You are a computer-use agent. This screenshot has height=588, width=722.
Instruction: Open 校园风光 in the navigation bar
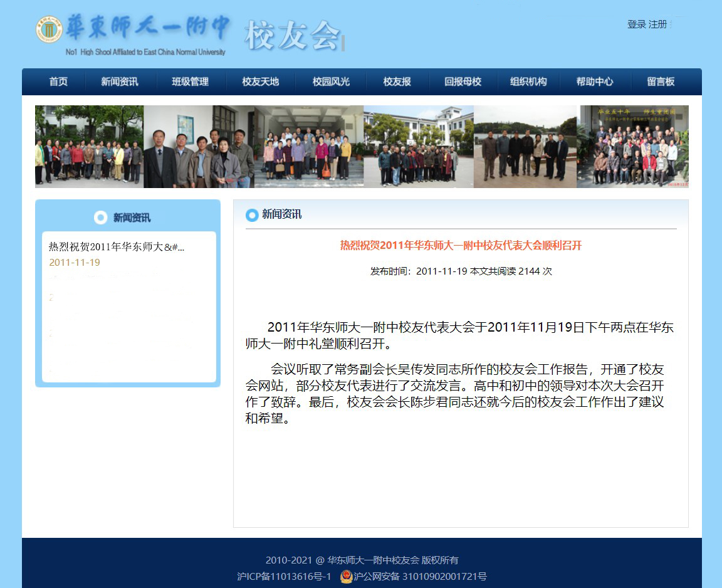331,82
